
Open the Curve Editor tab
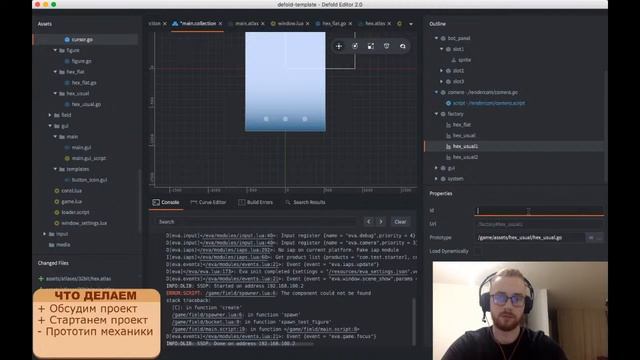(208, 202)
